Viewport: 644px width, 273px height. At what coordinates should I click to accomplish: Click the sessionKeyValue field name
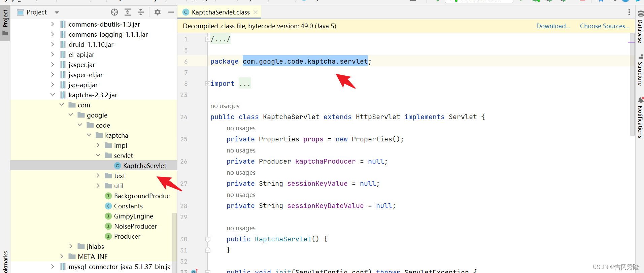click(317, 183)
